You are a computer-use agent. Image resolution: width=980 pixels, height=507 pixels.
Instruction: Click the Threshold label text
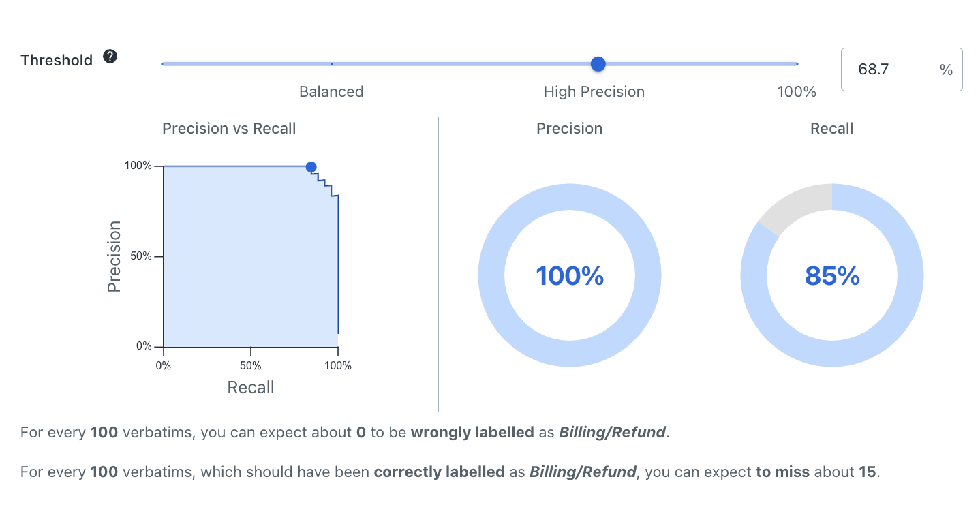point(57,60)
